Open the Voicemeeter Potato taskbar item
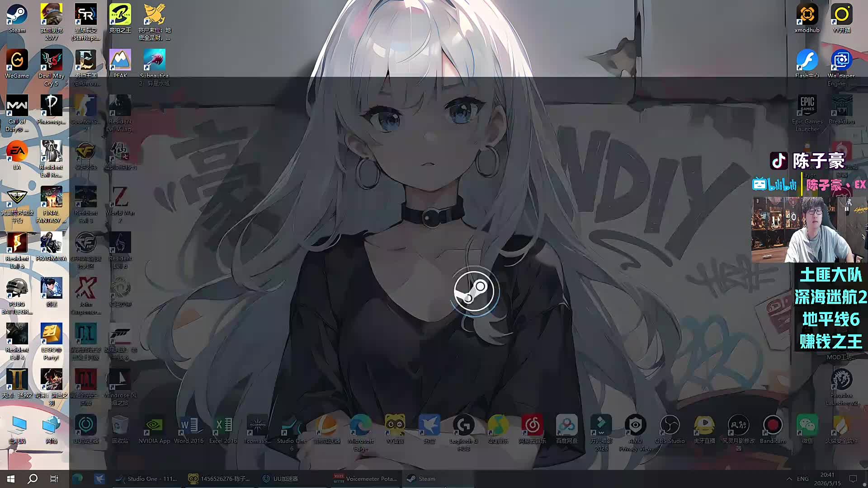The width and height of the screenshot is (868, 488). click(x=365, y=479)
